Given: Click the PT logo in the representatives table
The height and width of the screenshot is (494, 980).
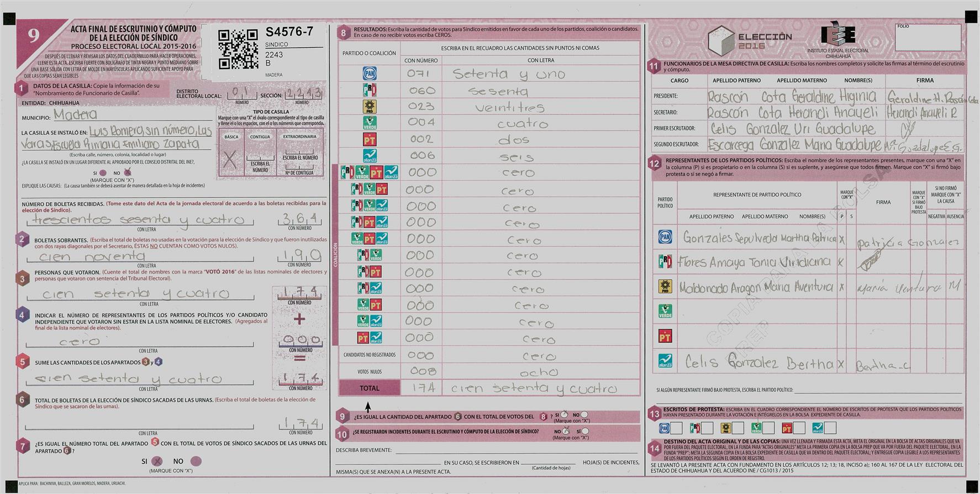Looking at the screenshot, I should click(x=665, y=336).
